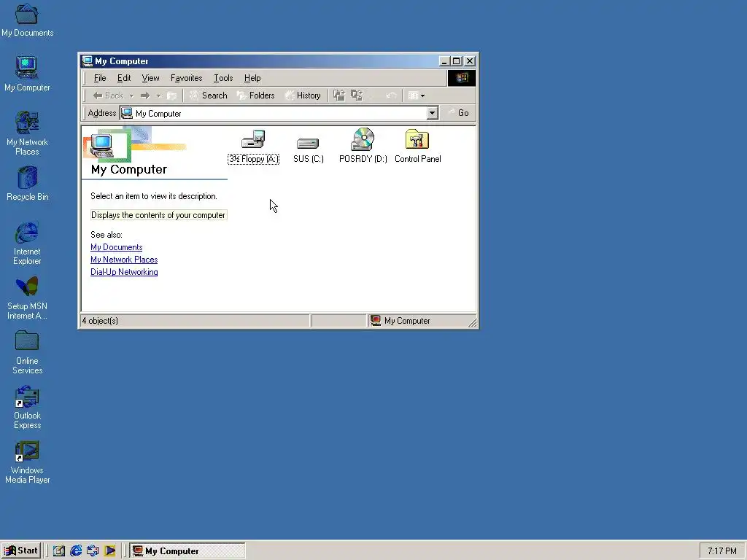This screenshot has height=560, width=747.
Task: Follow the Dial-Up Networking link
Action: tap(124, 272)
